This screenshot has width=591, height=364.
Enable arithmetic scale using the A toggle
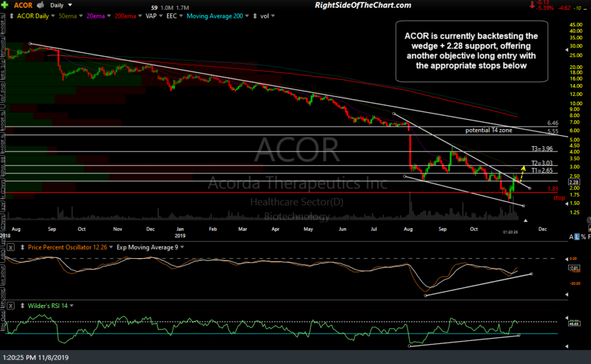click(571, 236)
